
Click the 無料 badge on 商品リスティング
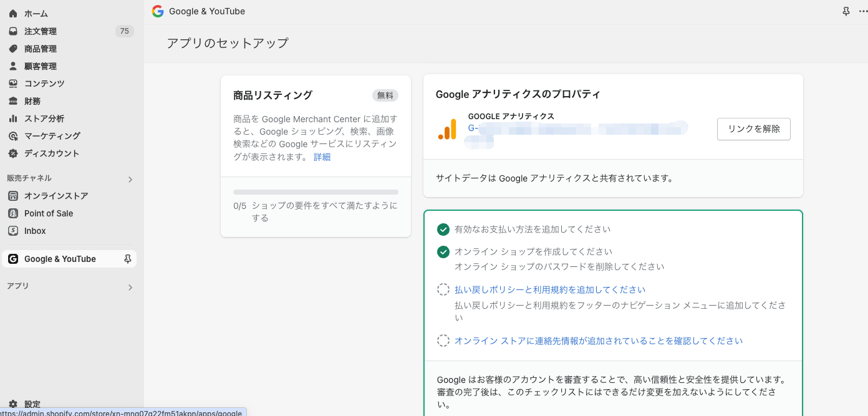pos(385,95)
